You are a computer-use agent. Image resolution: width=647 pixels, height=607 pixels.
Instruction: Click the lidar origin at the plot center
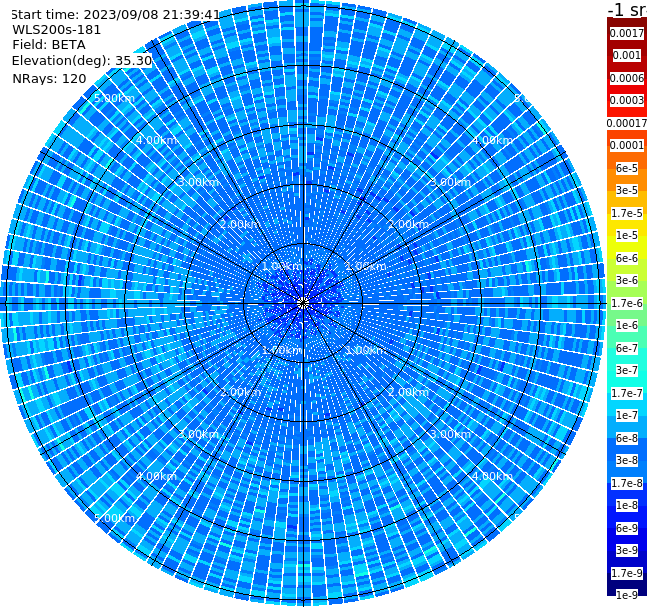click(303, 304)
